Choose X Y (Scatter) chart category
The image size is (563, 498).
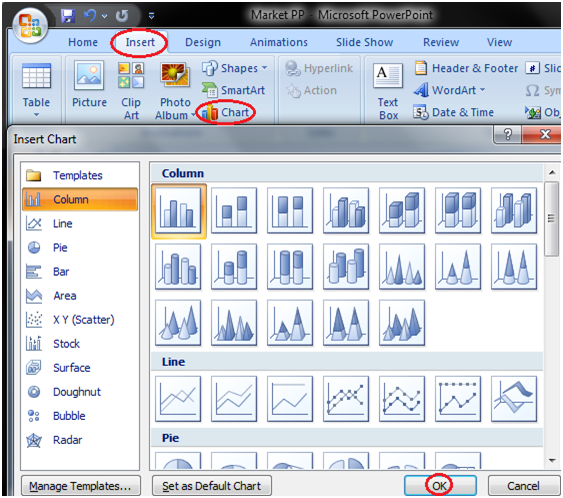pyautogui.click(x=80, y=320)
